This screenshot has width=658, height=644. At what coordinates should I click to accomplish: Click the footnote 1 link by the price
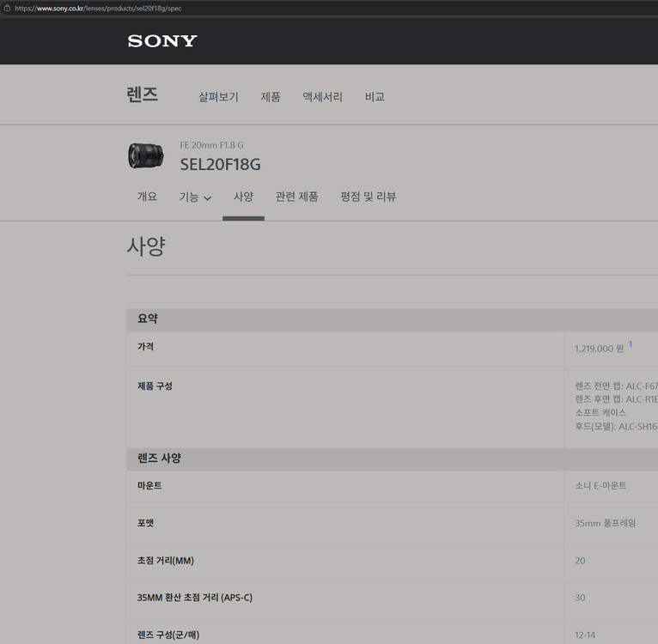[x=631, y=344]
